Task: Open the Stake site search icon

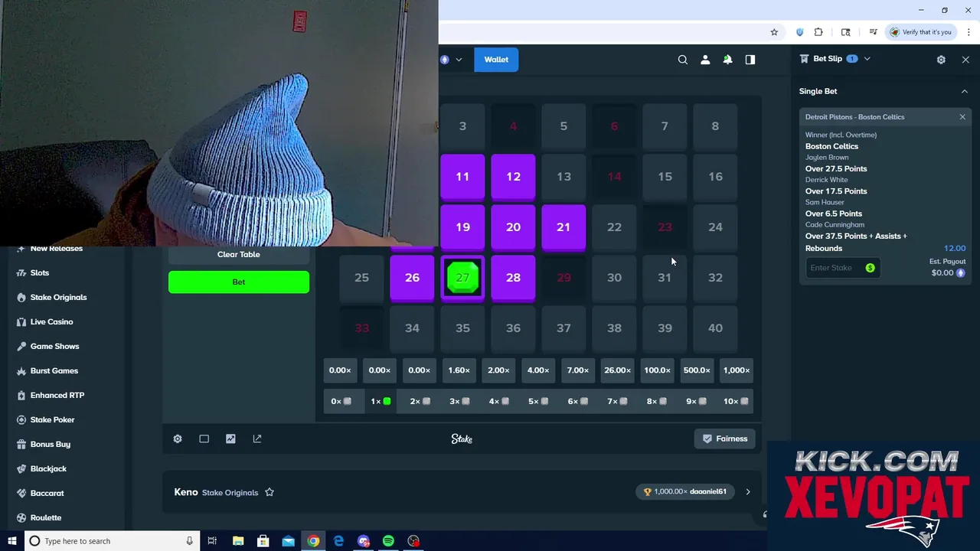Action: (683, 60)
